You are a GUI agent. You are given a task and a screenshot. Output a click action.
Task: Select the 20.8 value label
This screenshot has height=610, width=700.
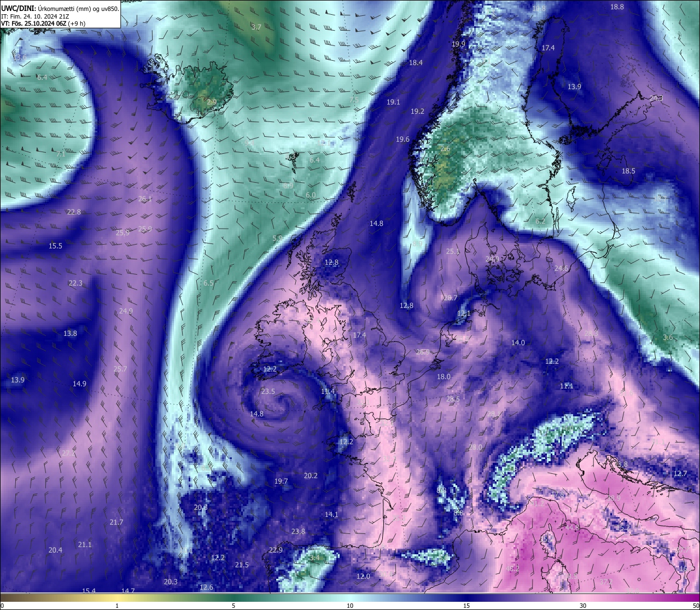pos(200,507)
